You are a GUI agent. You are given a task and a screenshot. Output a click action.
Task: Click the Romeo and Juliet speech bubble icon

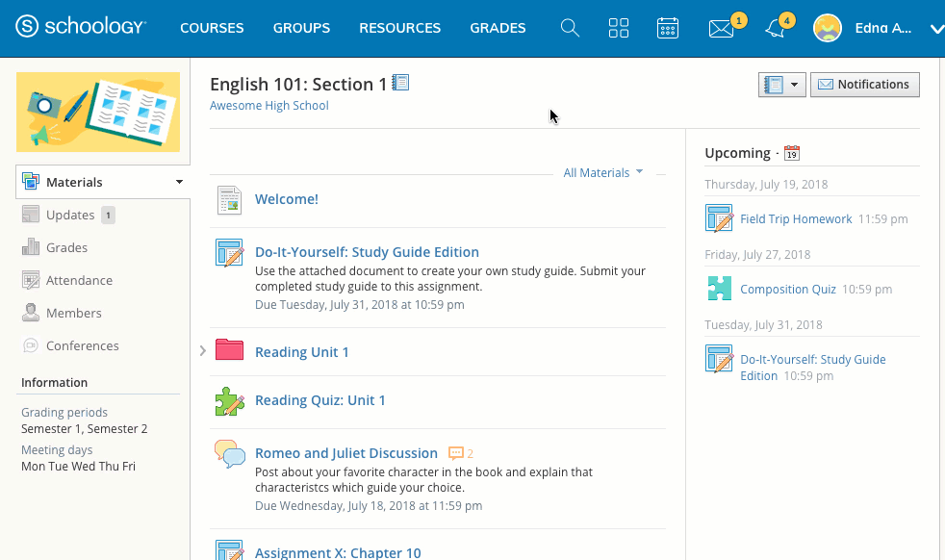coord(229,453)
